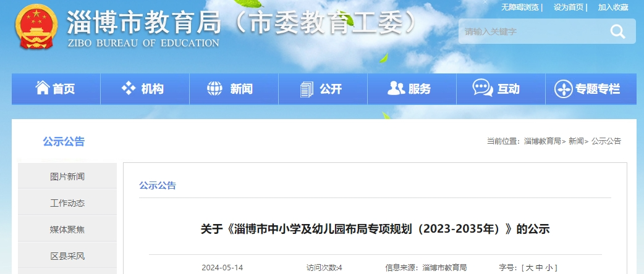Click 设为首页 link at top

coord(569,7)
